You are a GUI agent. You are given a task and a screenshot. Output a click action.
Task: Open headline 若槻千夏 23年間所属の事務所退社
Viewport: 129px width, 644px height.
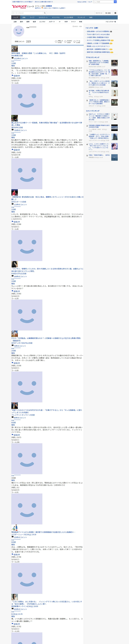coord(98,52)
